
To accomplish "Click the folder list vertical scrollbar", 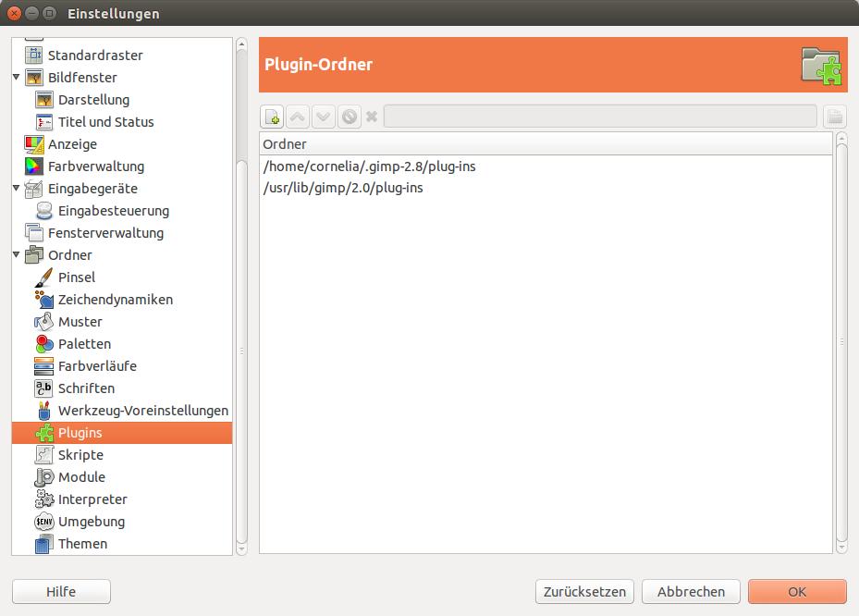I will click(x=842, y=342).
